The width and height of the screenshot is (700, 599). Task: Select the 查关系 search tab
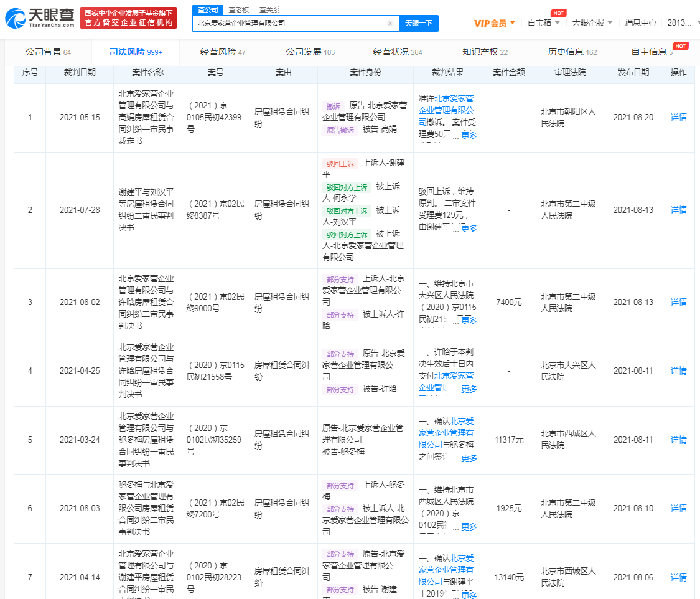269,10
